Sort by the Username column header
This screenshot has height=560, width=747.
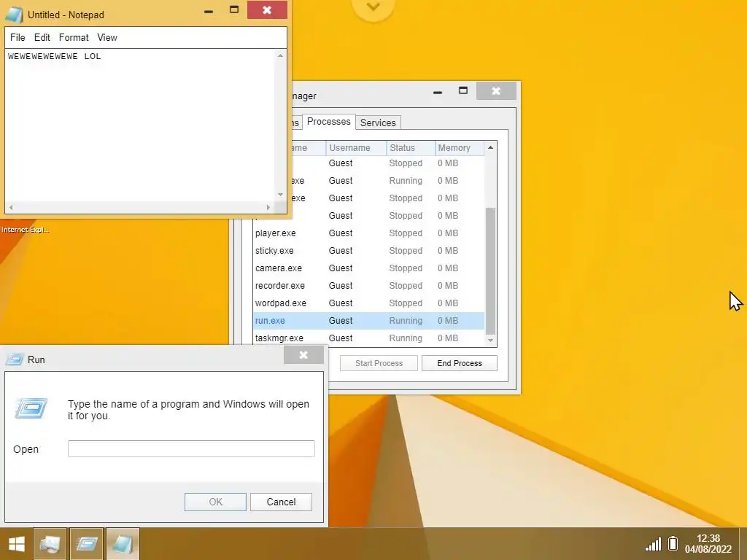pos(356,147)
